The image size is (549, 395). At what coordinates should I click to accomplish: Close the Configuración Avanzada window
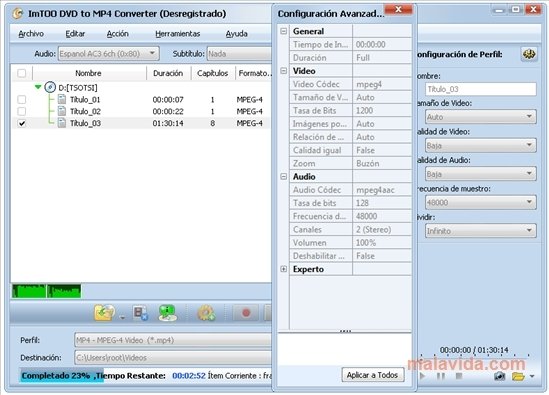point(398,9)
